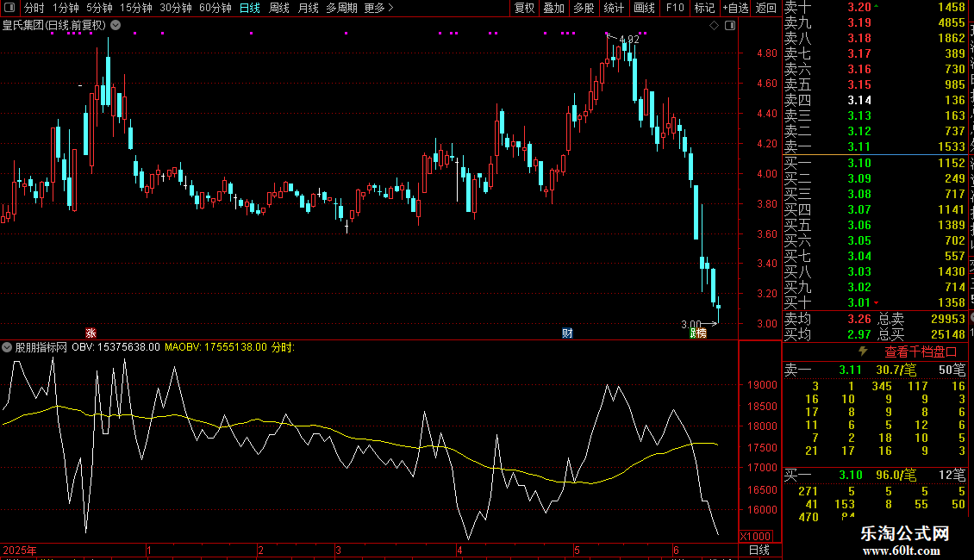Screen dimensions: 974x560
Task: Click the 标记 mark button
Action: coord(704,8)
